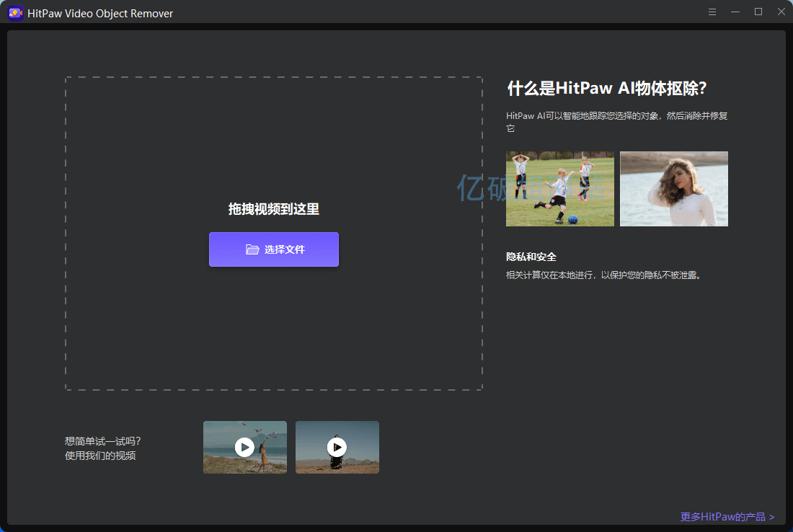The height and width of the screenshot is (532, 793).
Task: Click the kids playing soccer example image
Action: [560, 189]
